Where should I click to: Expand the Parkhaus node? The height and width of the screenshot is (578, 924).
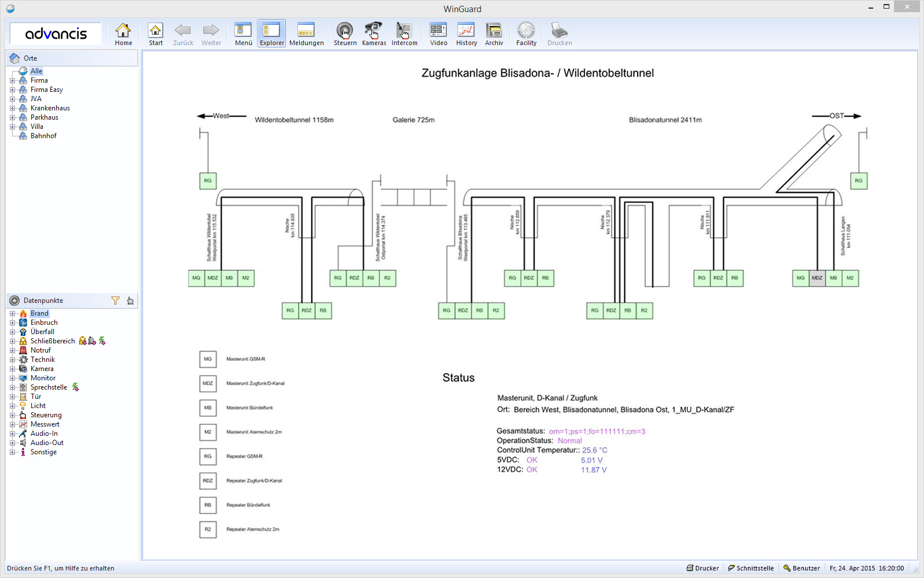(x=12, y=117)
